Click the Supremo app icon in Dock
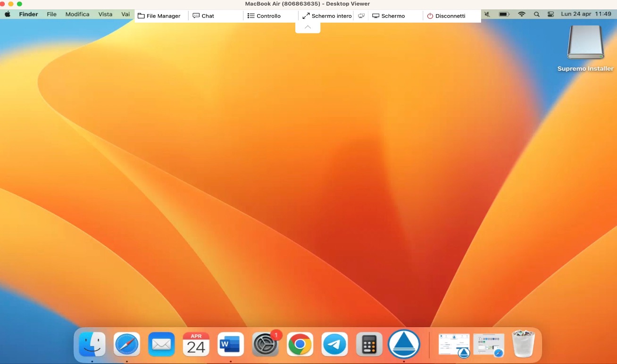617x364 pixels. pyautogui.click(x=404, y=345)
